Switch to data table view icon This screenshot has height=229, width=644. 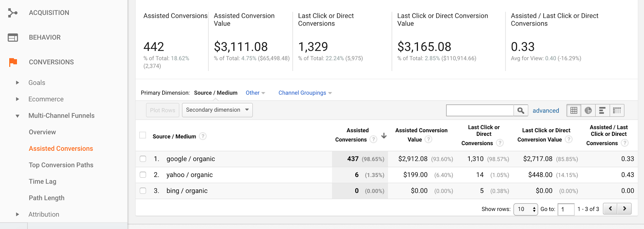point(574,110)
